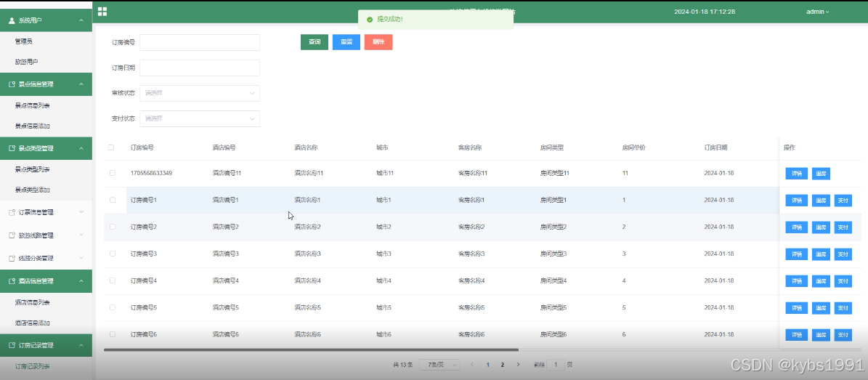Click the grid menu icon in header
The width and height of the screenshot is (868, 380).
coord(102,12)
